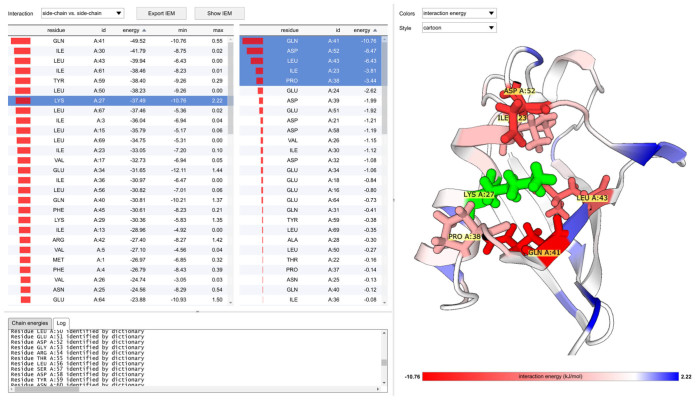Click the interaction energy color scale bar
This screenshot has width=696, height=400.
tap(544, 376)
